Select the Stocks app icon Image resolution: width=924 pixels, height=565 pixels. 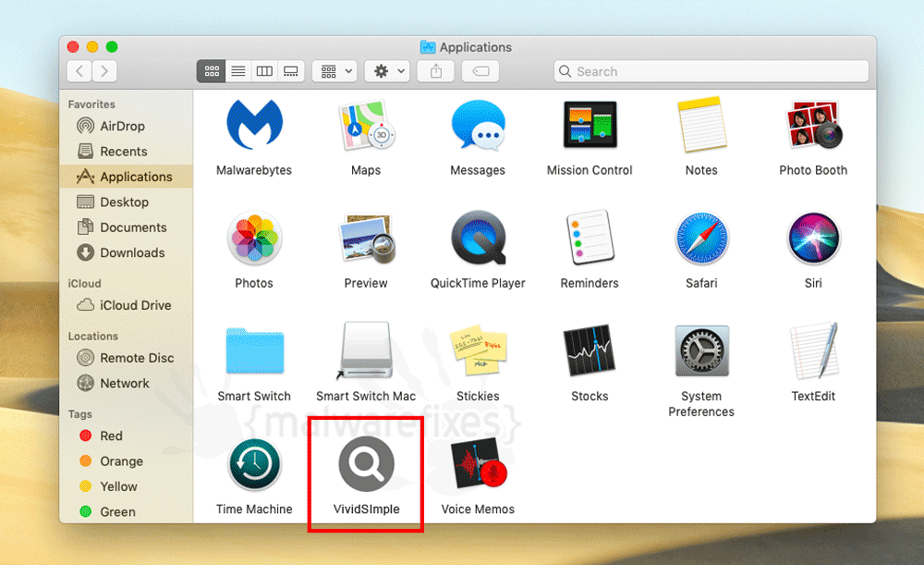[590, 350]
